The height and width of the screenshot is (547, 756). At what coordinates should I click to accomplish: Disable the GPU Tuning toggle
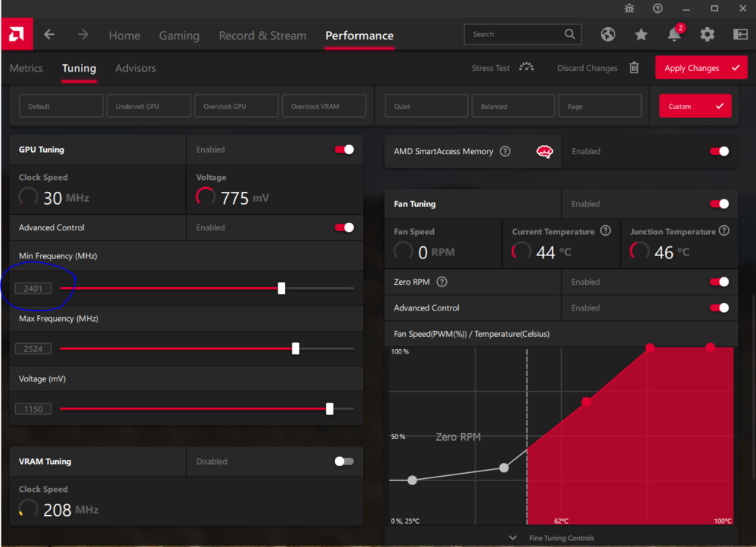344,149
